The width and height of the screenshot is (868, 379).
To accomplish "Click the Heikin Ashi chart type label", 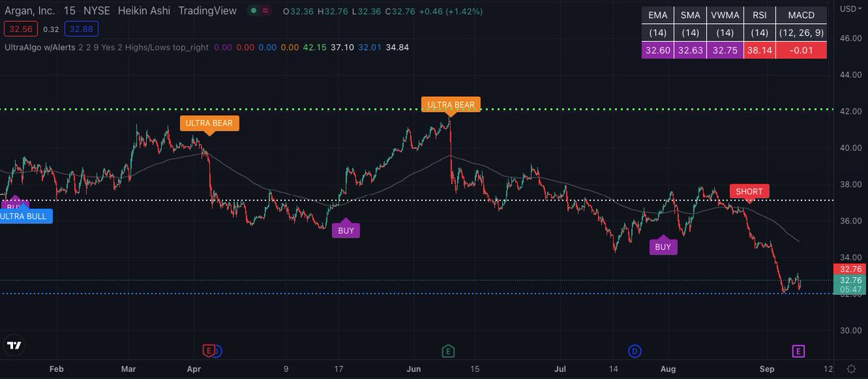I will click(x=144, y=12).
